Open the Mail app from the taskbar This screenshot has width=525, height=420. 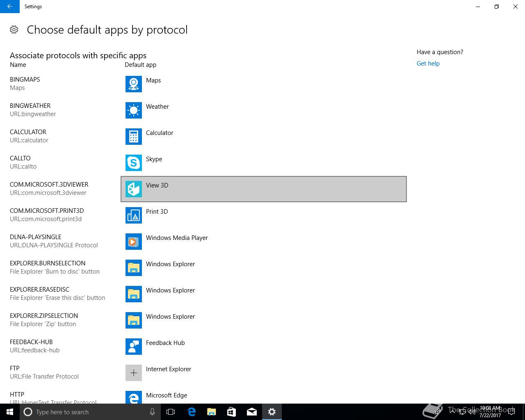pyautogui.click(x=252, y=412)
